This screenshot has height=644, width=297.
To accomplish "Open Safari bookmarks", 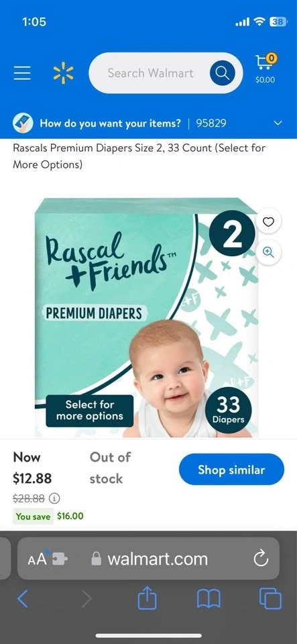I will click(209, 599).
